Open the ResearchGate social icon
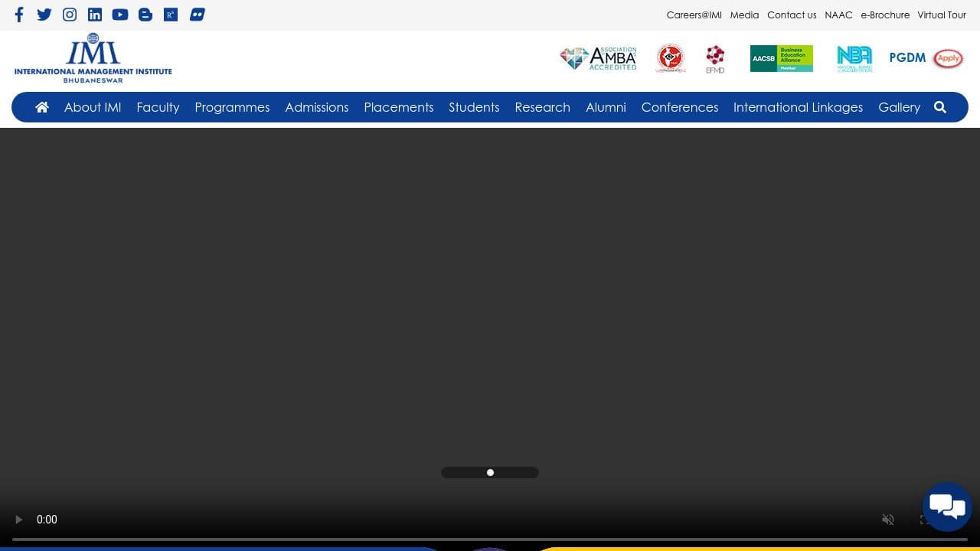The height and width of the screenshot is (551, 980). [171, 15]
